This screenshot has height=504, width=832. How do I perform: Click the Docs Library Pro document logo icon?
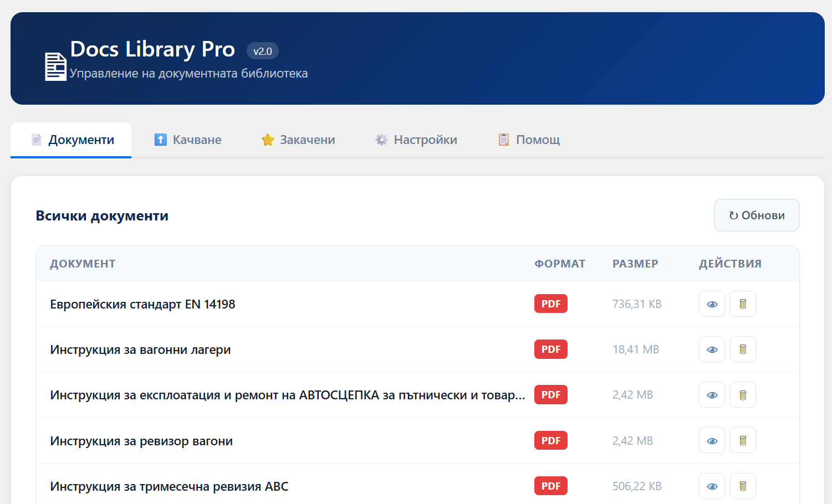click(55, 66)
